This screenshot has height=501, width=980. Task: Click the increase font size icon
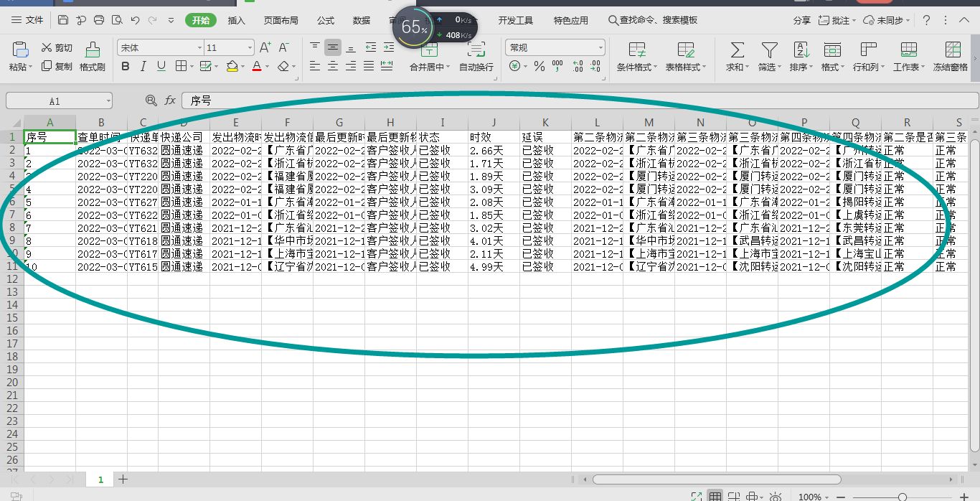(x=265, y=47)
